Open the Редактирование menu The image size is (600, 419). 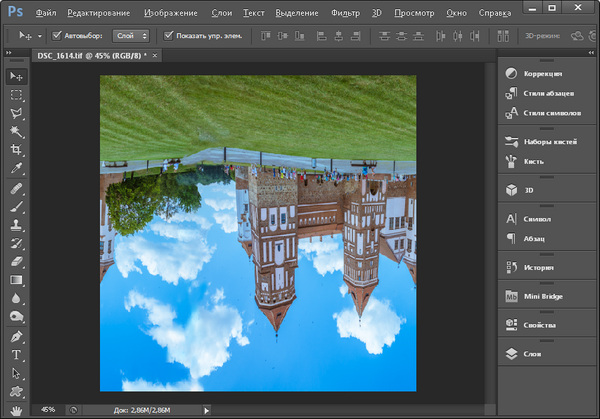[x=99, y=13]
